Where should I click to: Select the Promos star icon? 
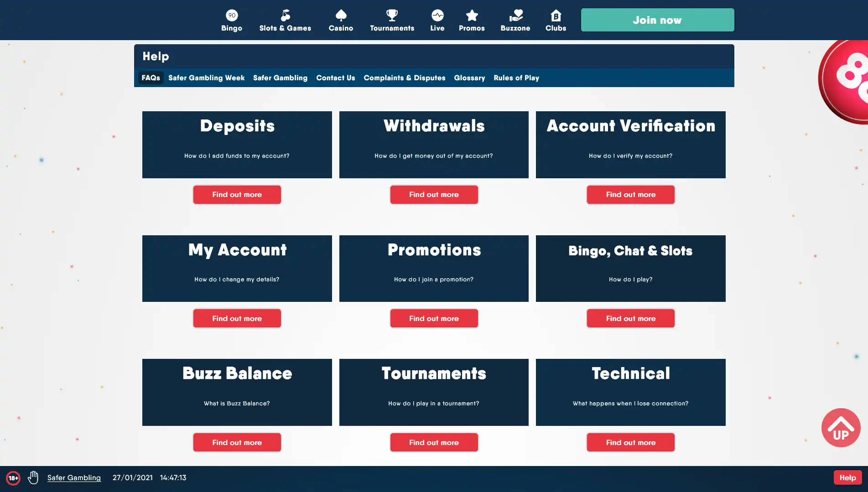pos(472,16)
